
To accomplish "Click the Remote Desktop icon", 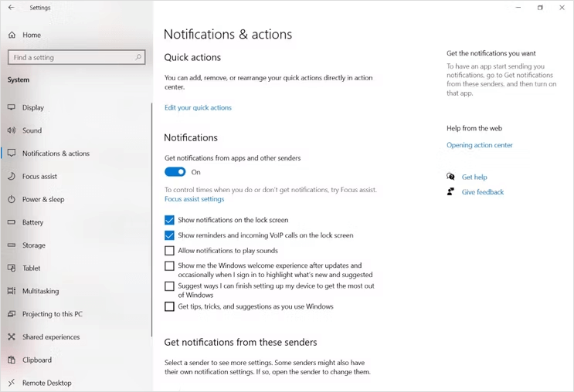I will point(12,383).
